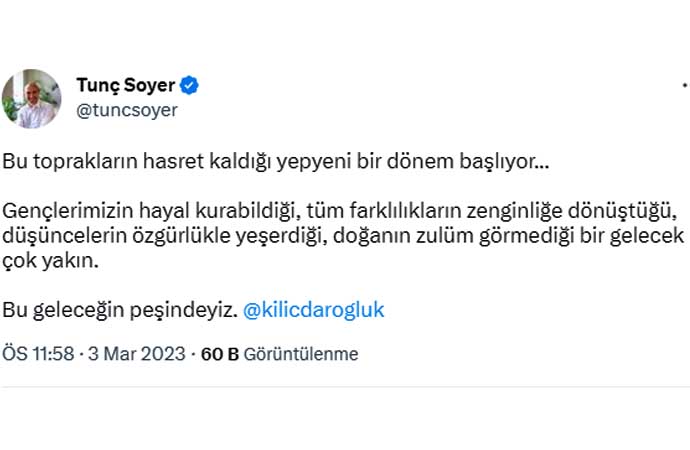Open the @tuncsoyer handle link
690x450 pixels.
(x=127, y=110)
